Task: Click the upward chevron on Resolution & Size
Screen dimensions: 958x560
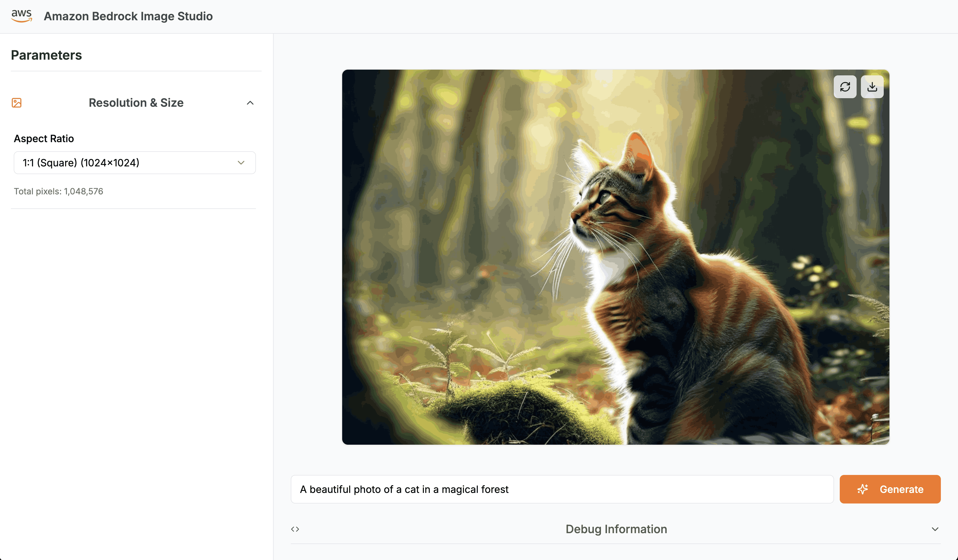Action: [x=250, y=102]
